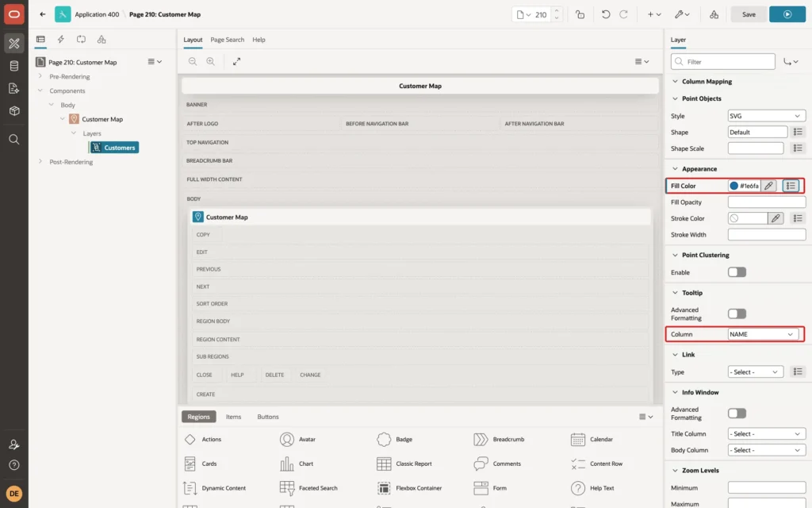Open SQL Workshop database icon in sidebar

14,66
